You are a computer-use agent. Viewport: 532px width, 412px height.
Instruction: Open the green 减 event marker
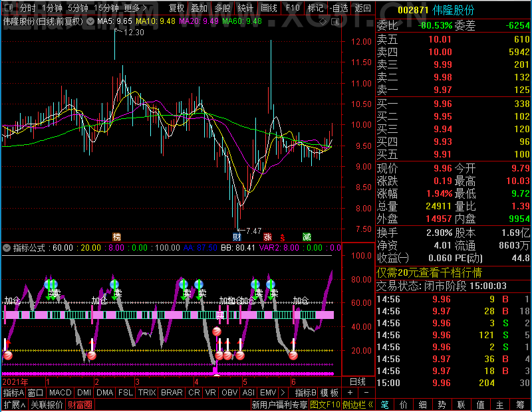(307, 237)
